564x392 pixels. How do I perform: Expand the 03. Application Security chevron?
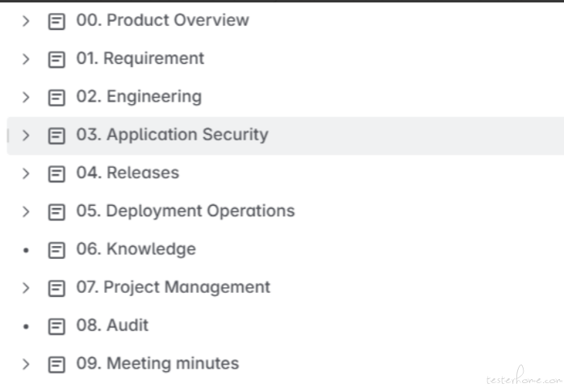tap(26, 136)
